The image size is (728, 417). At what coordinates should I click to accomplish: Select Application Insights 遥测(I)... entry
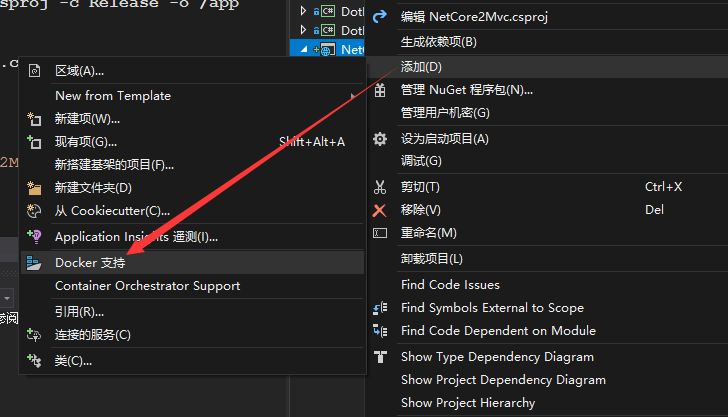tap(192, 237)
